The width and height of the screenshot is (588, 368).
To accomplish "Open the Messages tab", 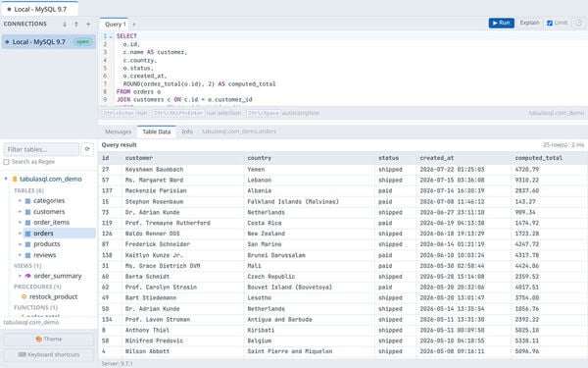I will pyautogui.click(x=119, y=131).
